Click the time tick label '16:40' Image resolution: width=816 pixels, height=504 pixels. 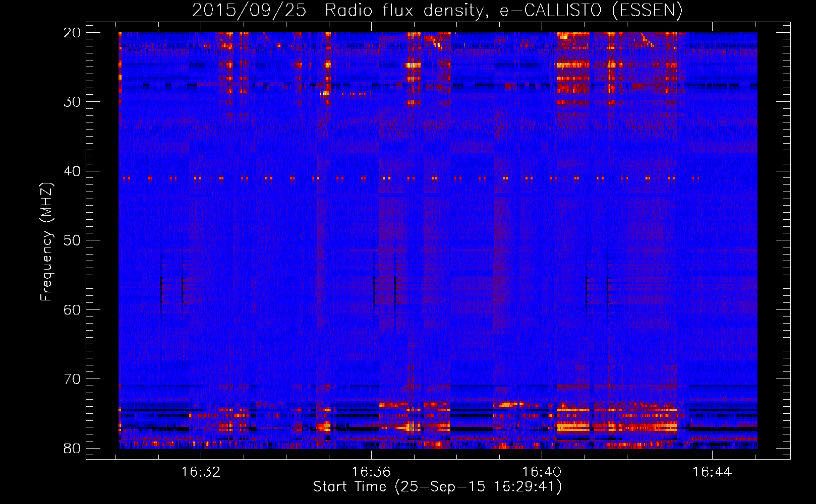(542, 472)
